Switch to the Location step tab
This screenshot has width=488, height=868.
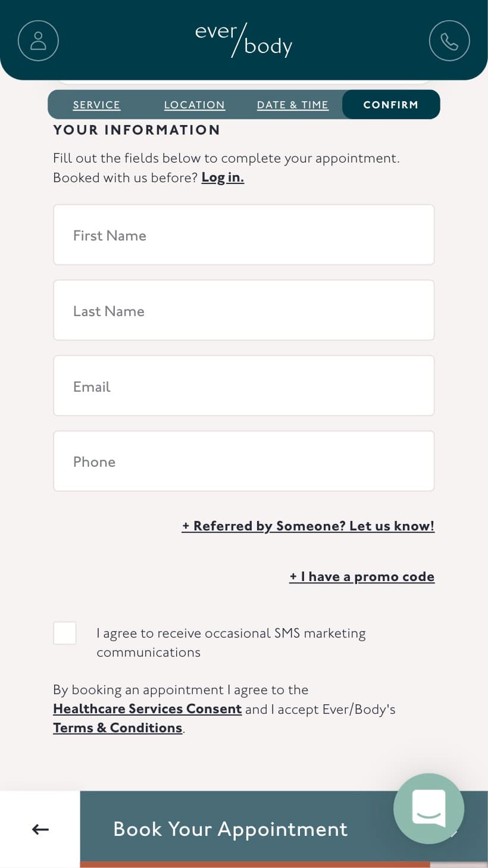pyautogui.click(x=195, y=105)
